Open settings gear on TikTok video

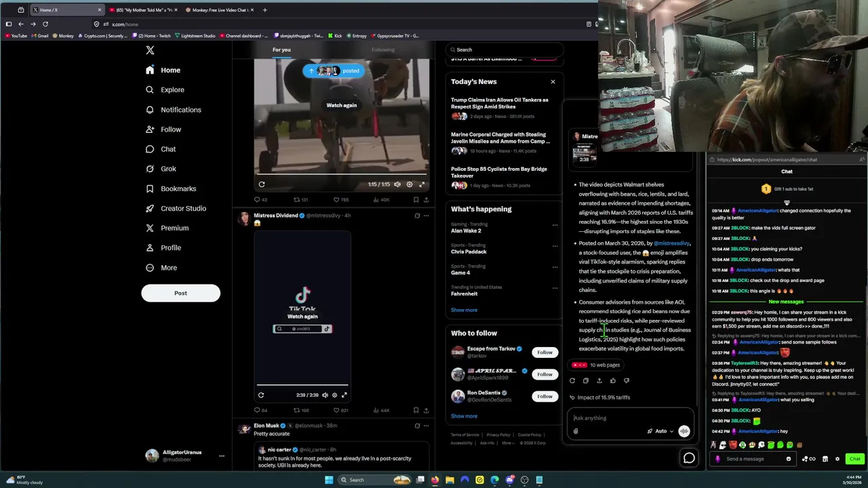click(334, 395)
